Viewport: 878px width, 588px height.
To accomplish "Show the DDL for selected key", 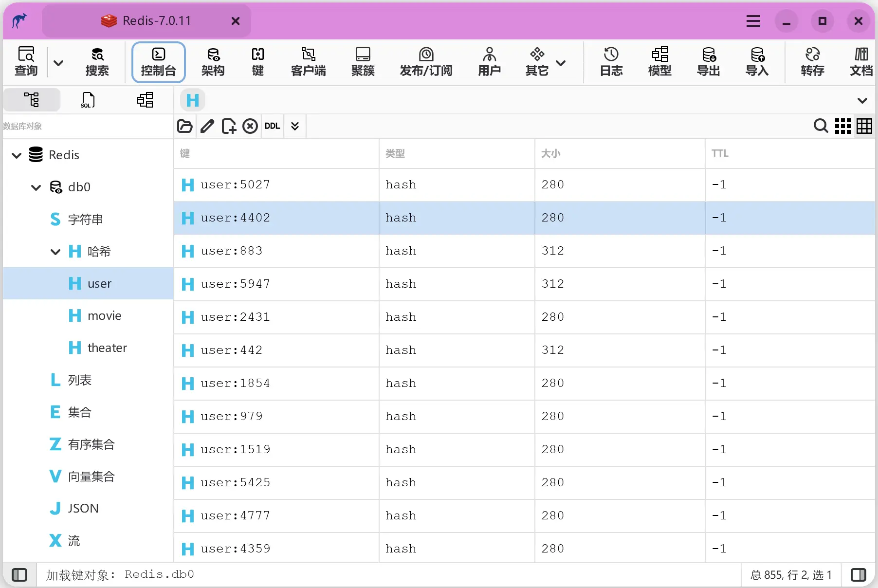I will pos(272,126).
